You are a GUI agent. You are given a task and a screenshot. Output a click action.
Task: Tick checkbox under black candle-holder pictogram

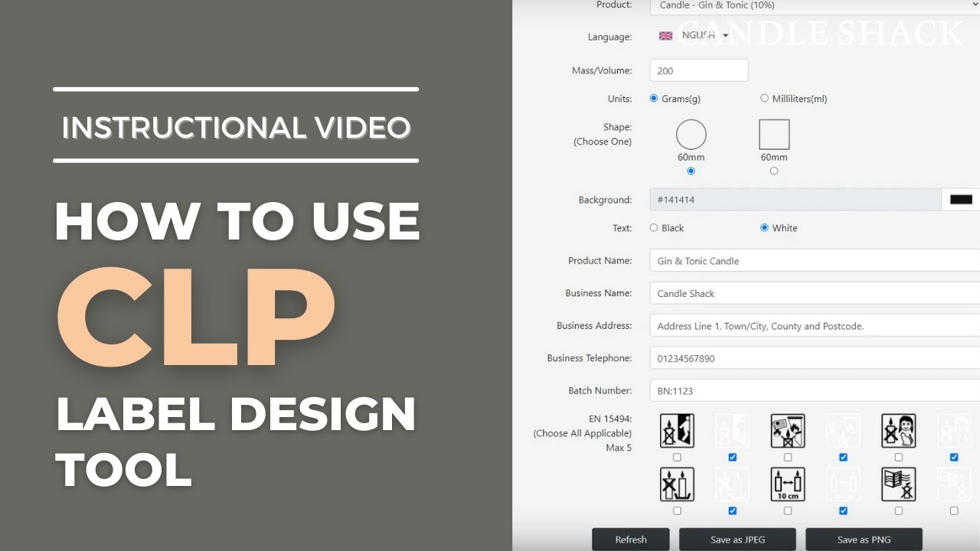677,510
